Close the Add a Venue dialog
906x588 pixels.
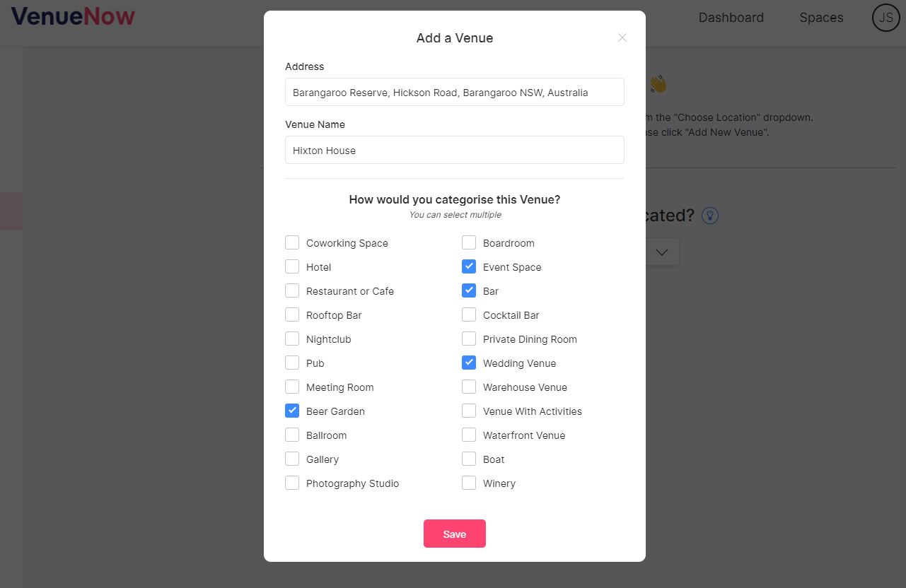622,38
